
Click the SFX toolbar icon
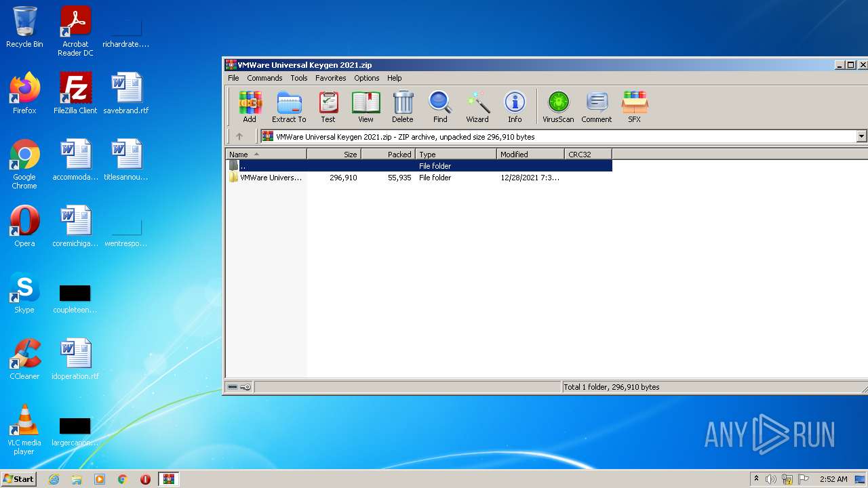[635, 107]
